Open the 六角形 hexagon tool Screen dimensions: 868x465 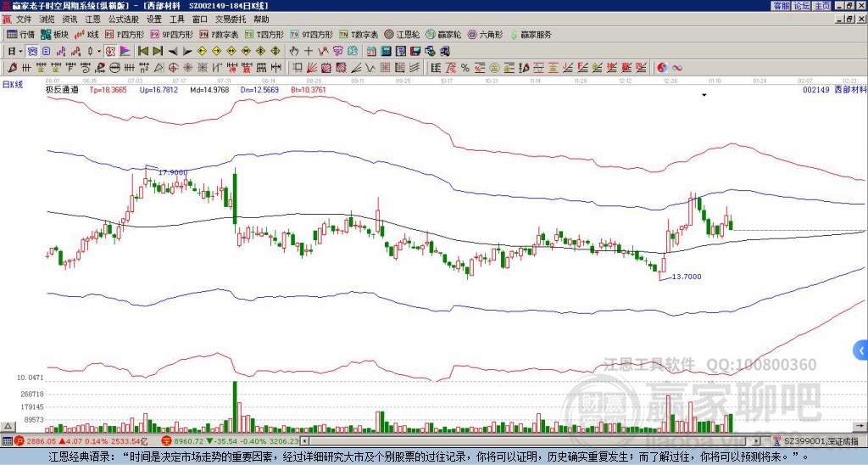pos(486,34)
